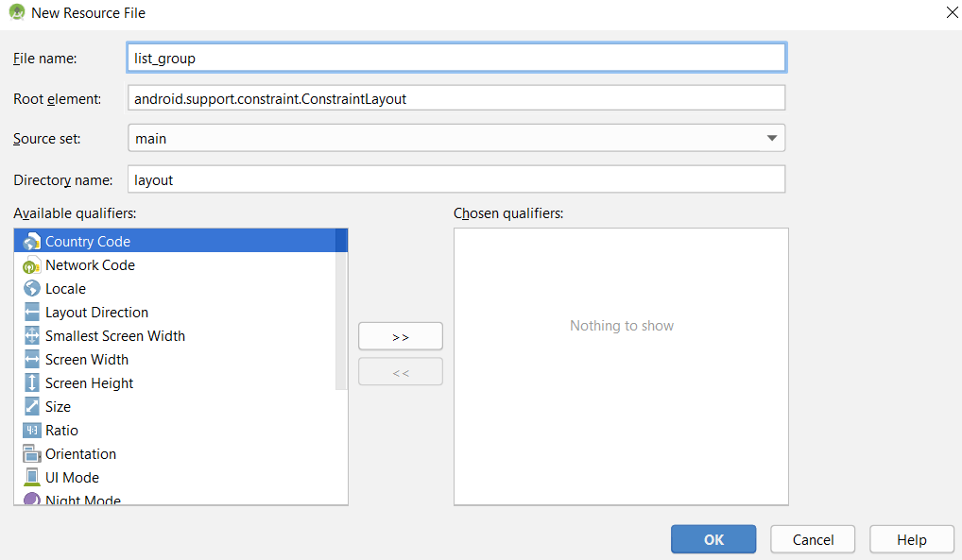
Task: Click the Source set combo box showing main
Action: click(x=455, y=138)
